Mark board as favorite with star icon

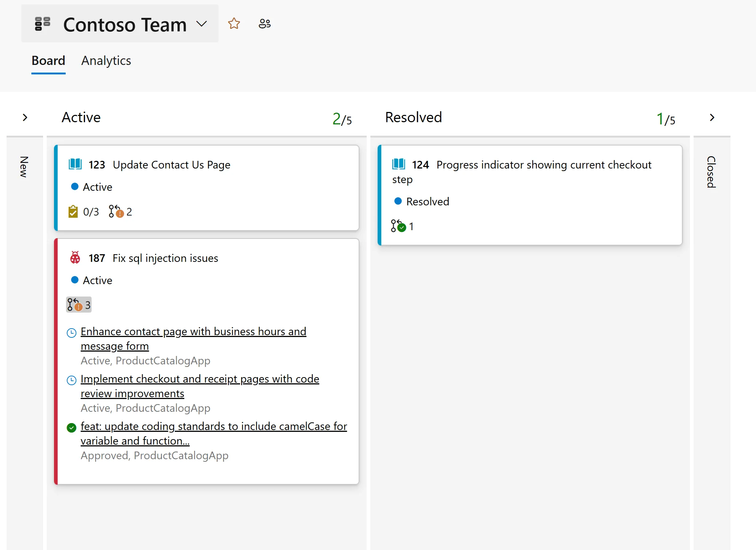[234, 24]
